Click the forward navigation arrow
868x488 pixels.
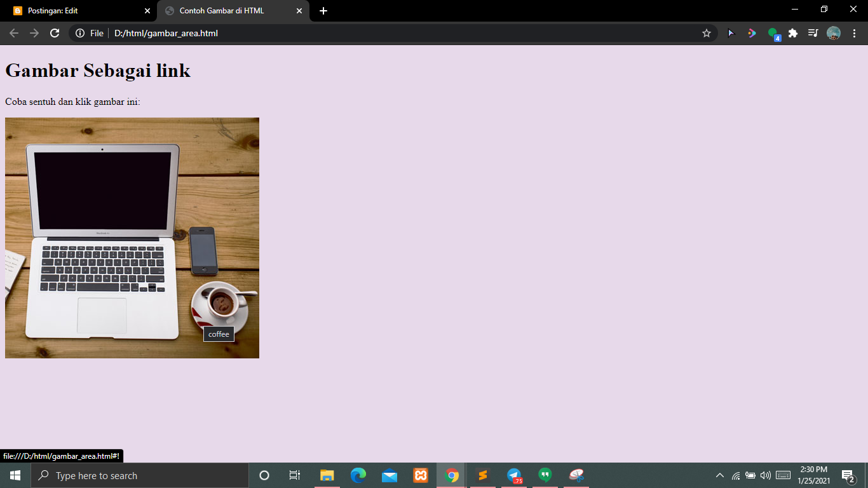[x=34, y=33]
